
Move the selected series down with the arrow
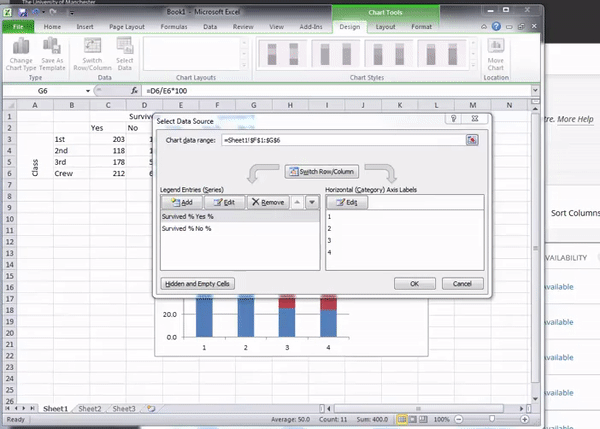click(311, 202)
